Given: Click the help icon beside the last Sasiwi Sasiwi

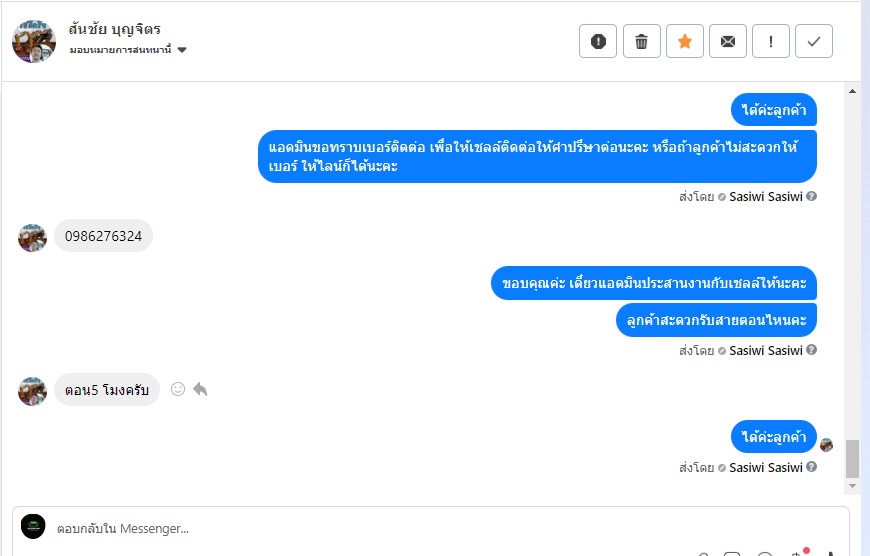Looking at the screenshot, I should pos(812,467).
